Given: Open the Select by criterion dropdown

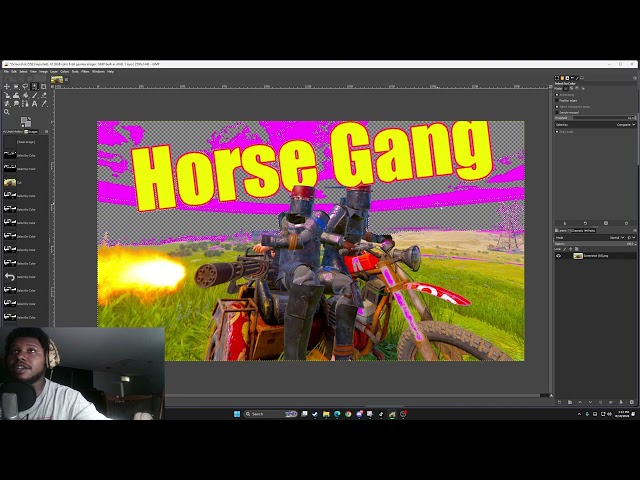Looking at the screenshot, I should click(595, 124).
